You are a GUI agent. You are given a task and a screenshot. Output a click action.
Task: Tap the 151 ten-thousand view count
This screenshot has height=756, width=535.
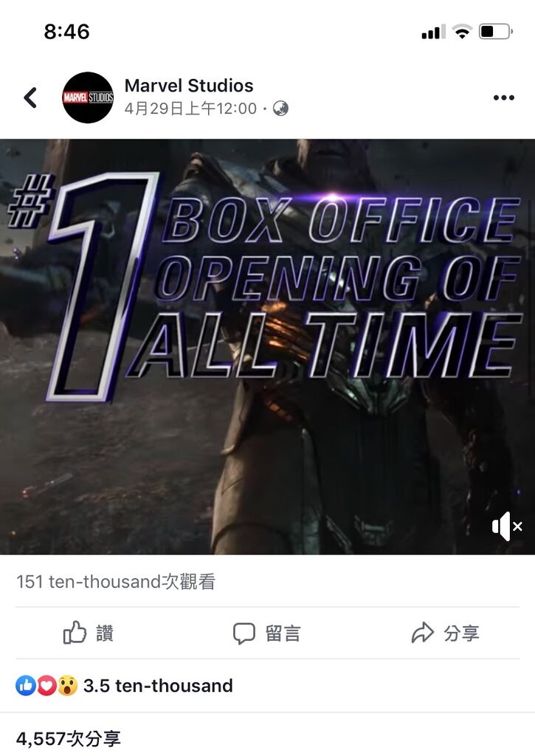[116, 582]
